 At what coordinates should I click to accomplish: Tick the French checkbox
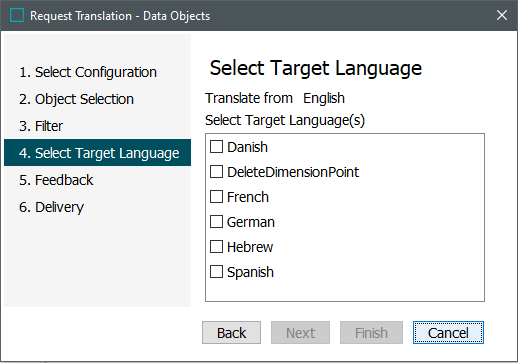coord(216,197)
